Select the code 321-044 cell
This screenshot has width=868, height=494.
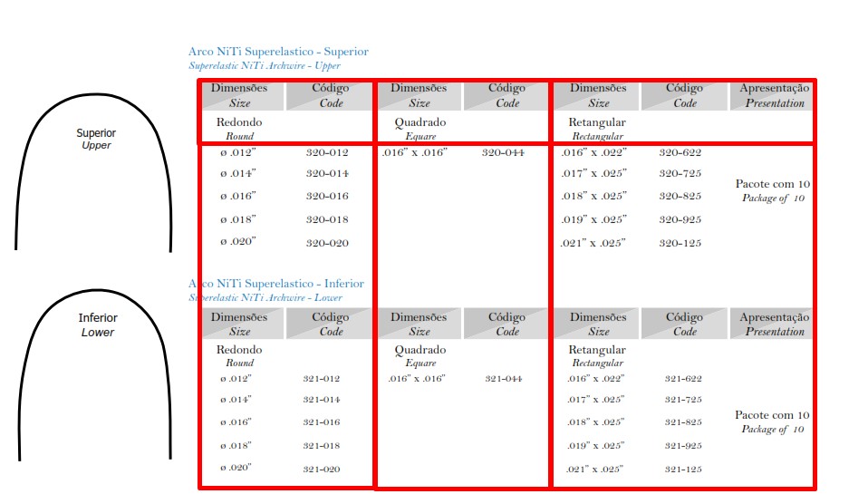tap(503, 379)
